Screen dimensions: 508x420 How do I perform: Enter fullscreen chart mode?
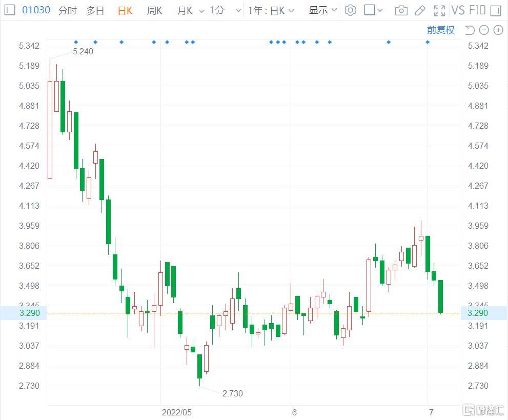point(439,10)
